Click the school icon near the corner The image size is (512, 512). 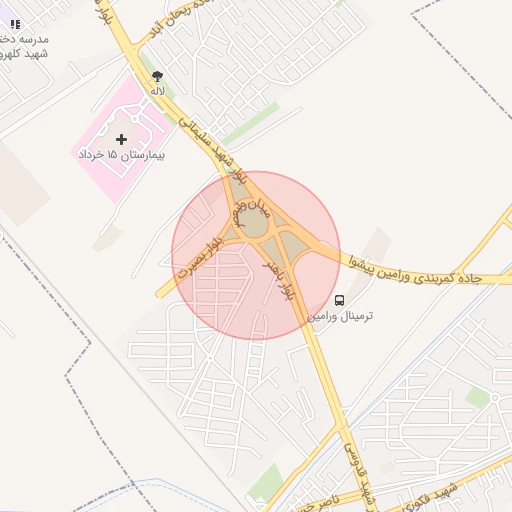click(15, 24)
